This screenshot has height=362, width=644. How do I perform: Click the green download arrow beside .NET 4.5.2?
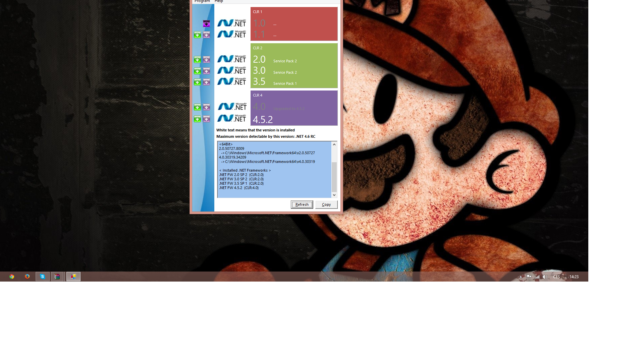pyautogui.click(x=197, y=119)
